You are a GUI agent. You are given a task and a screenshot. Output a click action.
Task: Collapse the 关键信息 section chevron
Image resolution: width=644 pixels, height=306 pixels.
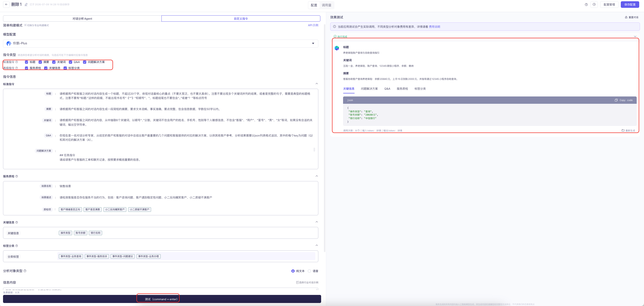click(x=317, y=222)
